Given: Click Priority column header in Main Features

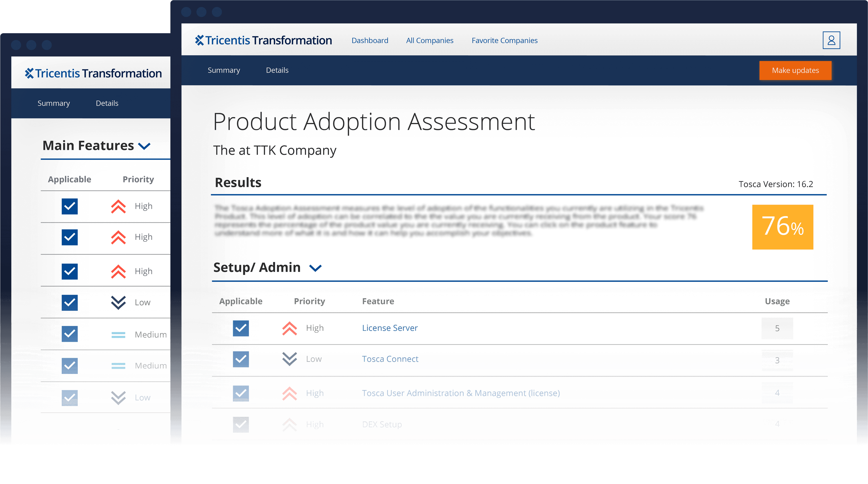Looking at the screenshot, I should pyautogui.click(x=138, y=179).
